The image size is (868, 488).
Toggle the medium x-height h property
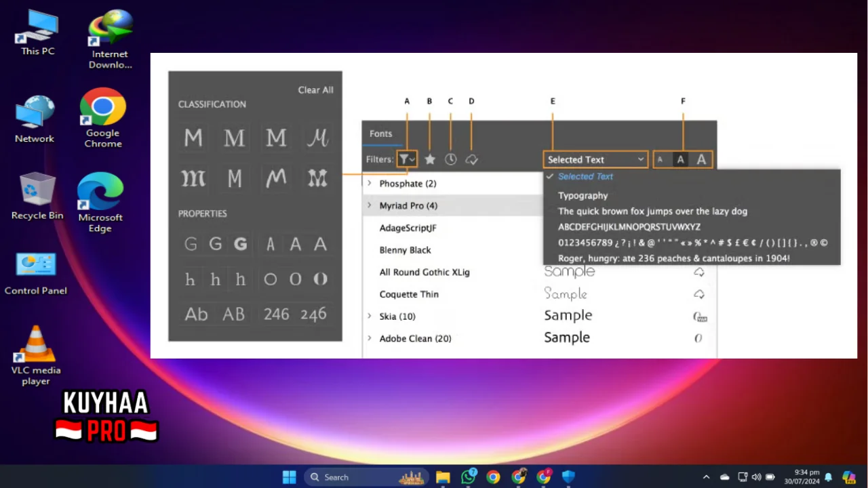click(x=216, y=279)
